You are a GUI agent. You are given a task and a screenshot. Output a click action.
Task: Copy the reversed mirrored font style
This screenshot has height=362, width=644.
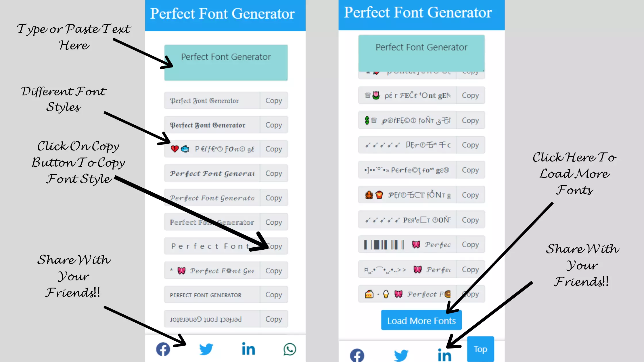pos(273,319)
